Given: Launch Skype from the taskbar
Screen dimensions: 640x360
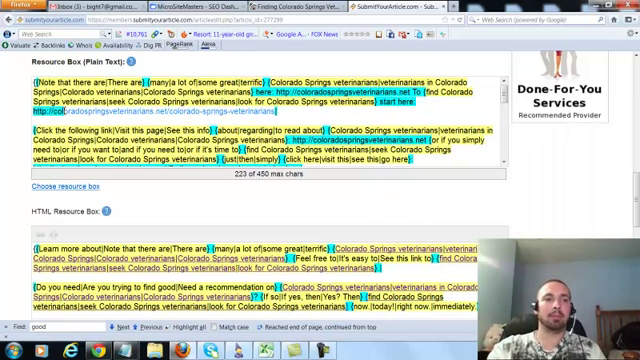Looking at the screenshot, I should point(211,350).
